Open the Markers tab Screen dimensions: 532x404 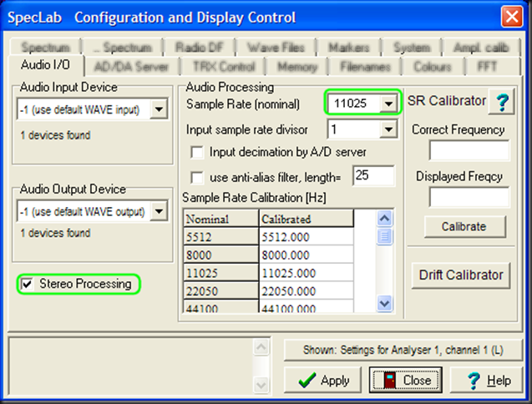click(x=349, y=48)
